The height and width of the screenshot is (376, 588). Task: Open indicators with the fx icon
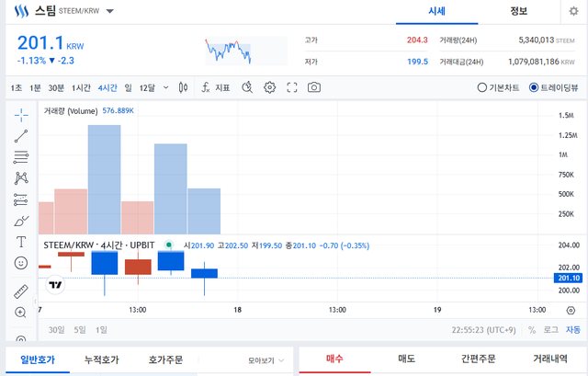[206, 87]
